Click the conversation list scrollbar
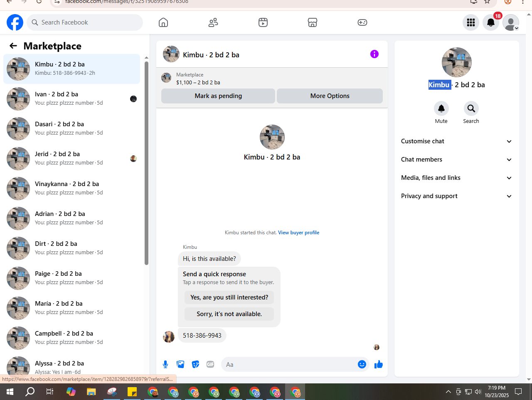 146,163
